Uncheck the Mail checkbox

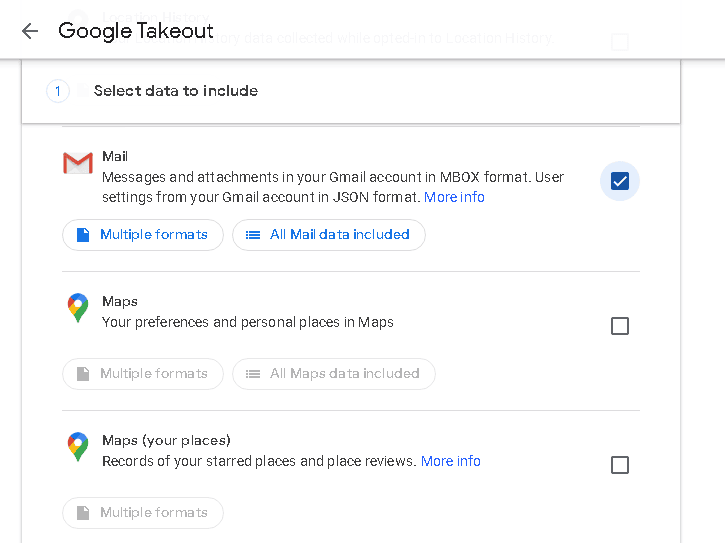pos(620,181)
